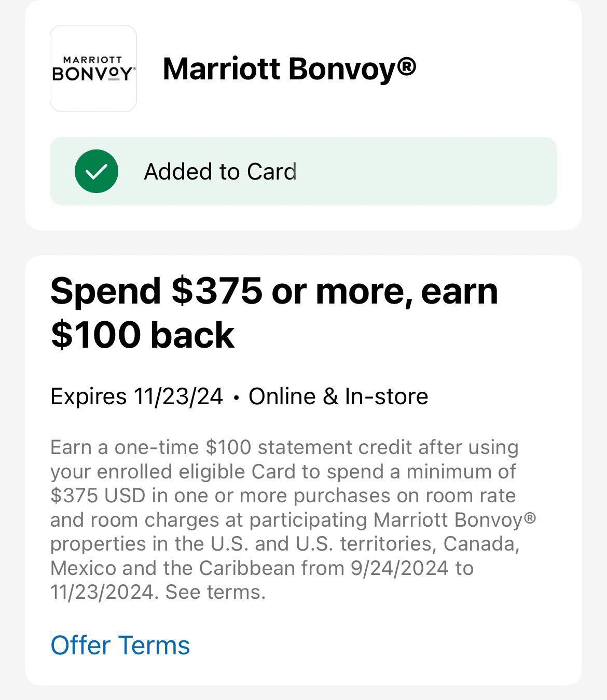
Task: Click 'See terms.' at the end of the description
Action: pyautogui.click(x=215, y=592)
